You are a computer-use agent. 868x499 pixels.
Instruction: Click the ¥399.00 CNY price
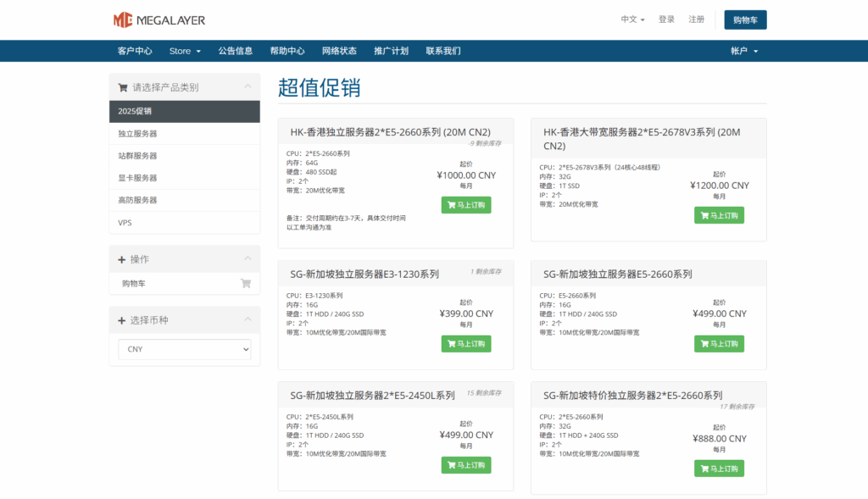point(466,313)
